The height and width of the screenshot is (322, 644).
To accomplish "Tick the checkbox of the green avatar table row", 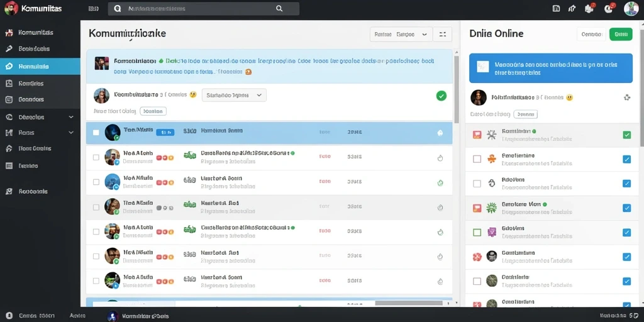I will click(96, 281).
